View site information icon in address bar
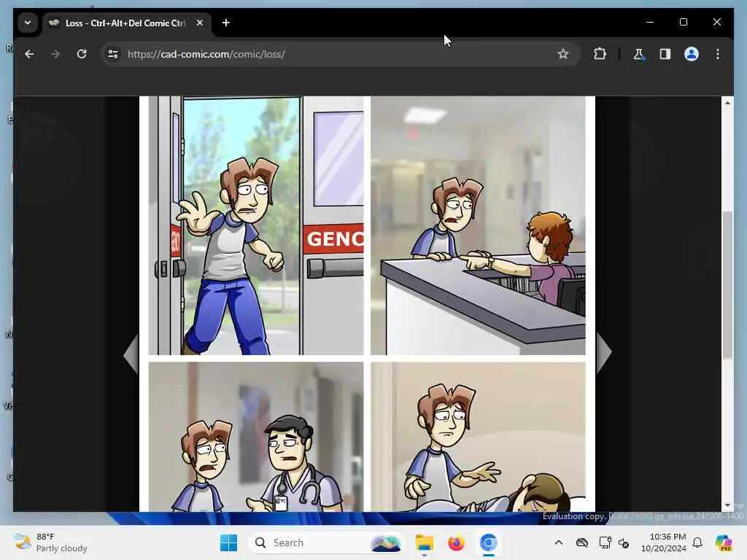The image size is (747, 560). [x=113, y=54]
